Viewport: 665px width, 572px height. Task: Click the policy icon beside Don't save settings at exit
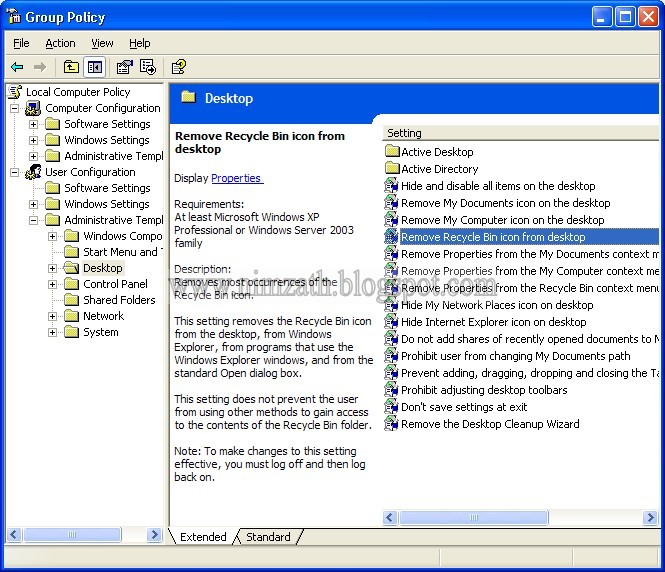[391, 406]
